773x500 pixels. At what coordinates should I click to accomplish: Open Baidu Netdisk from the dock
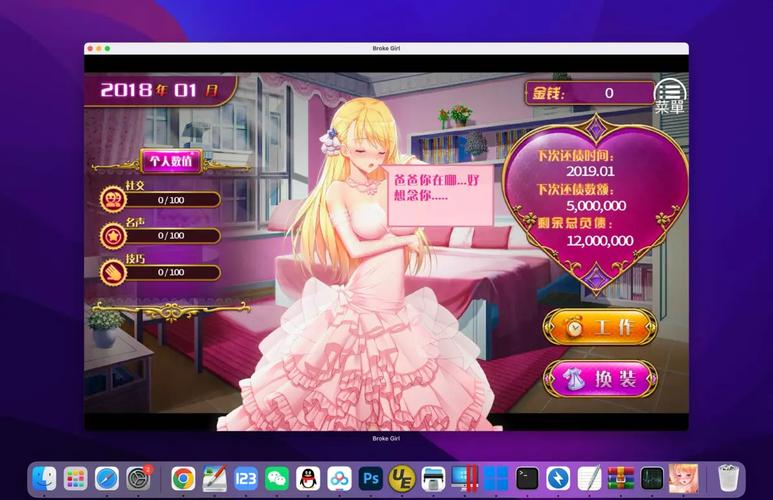tap(340, 479)
